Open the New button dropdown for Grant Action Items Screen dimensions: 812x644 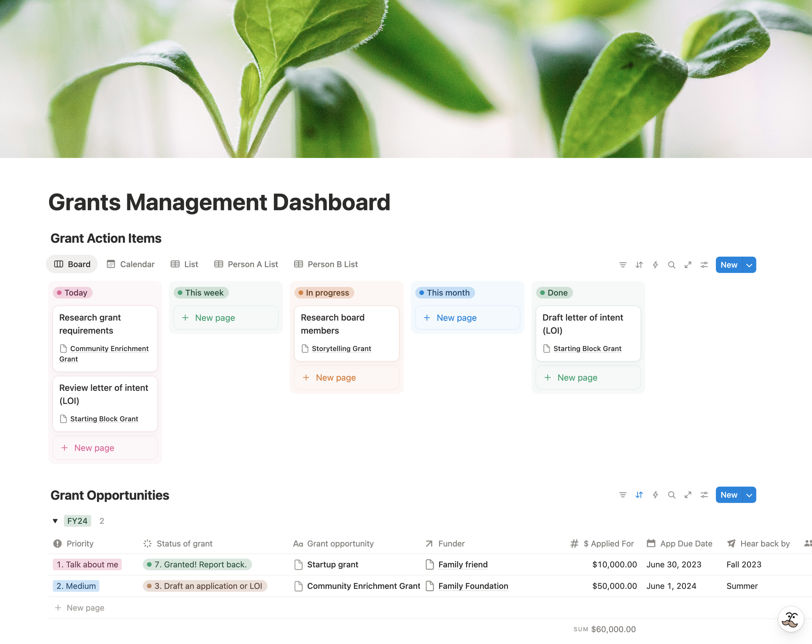(x=749, y=264)
